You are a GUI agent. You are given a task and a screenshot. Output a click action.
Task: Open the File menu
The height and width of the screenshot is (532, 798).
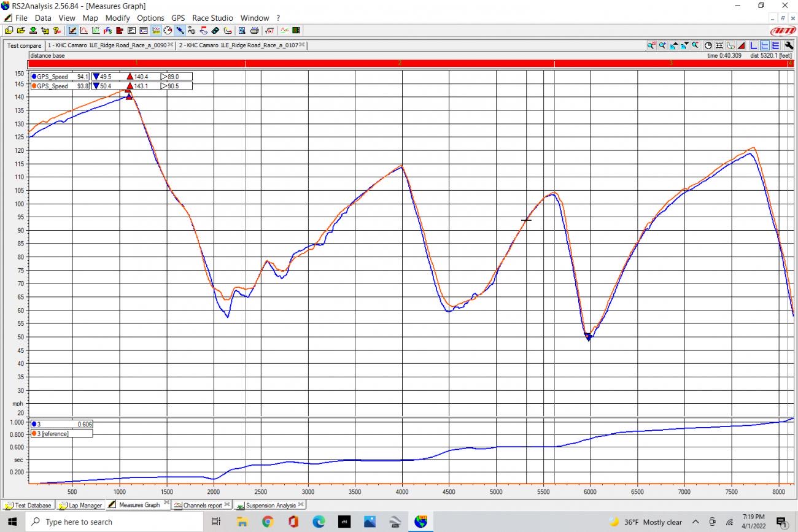[21, 18]
